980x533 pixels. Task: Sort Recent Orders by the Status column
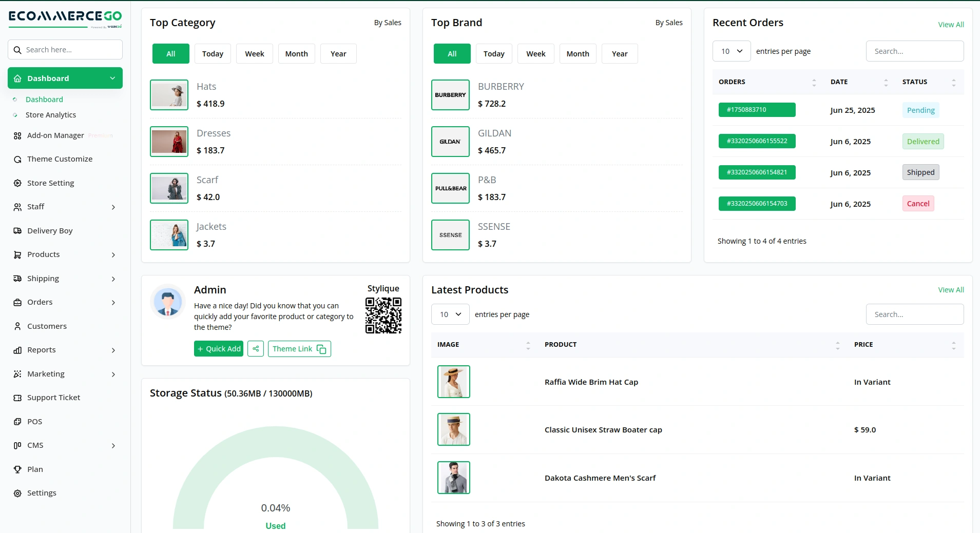(x=929, y=82)
